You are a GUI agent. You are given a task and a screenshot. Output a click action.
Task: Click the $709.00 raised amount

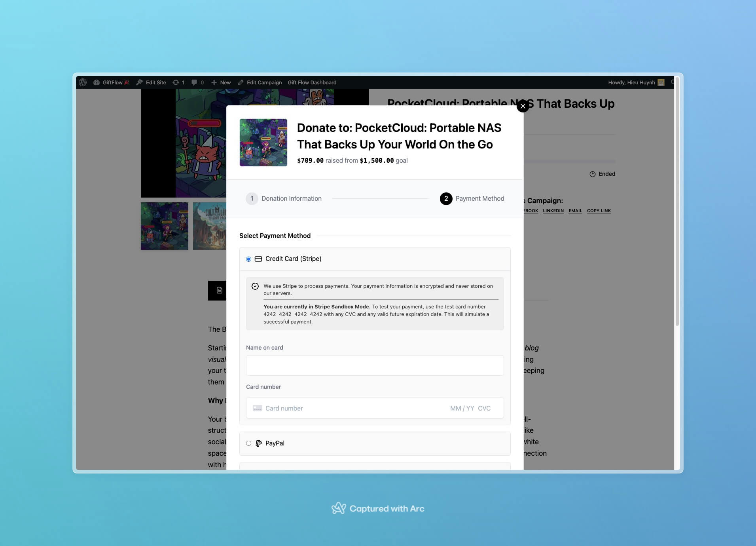(310, 160)
